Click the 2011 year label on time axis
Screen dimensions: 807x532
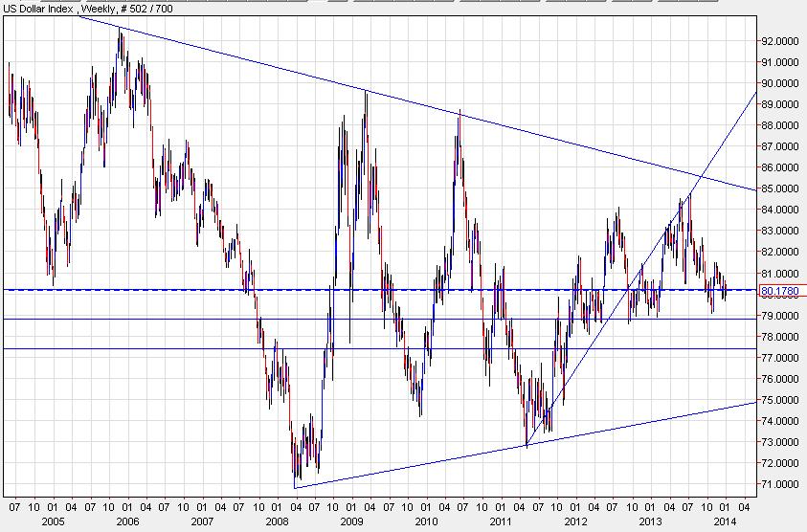(501, 521)
